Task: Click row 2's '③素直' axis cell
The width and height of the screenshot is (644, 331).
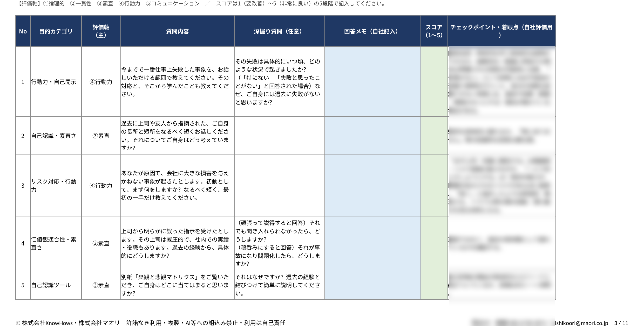Action: click(x=101, y=136)
